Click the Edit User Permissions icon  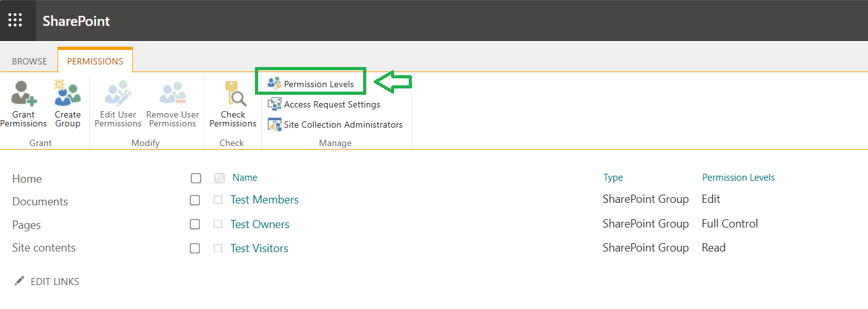[118, 94]
